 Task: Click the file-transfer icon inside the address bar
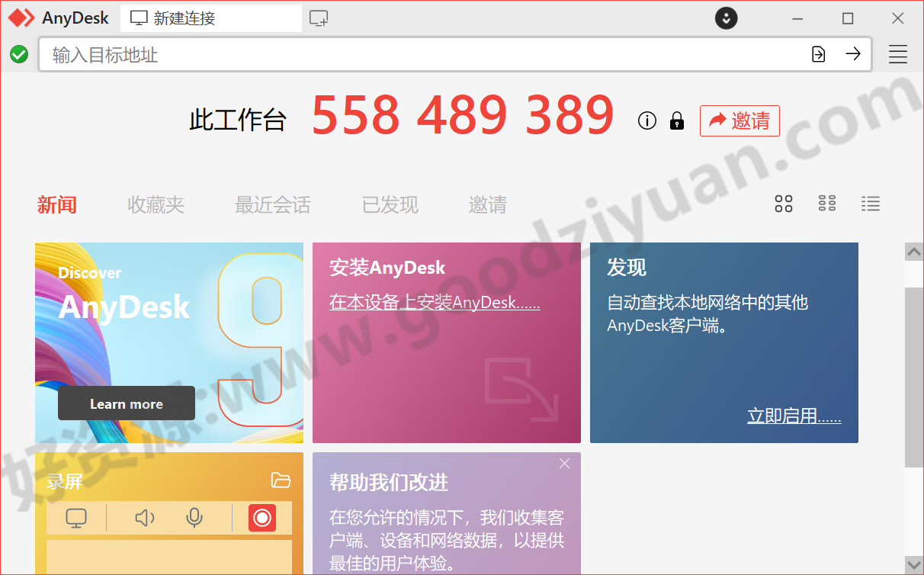click(x=818, y=54)
